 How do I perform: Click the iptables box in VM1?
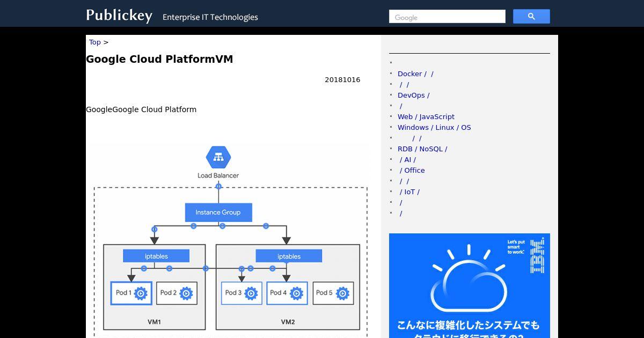click(x=156, y=256)
